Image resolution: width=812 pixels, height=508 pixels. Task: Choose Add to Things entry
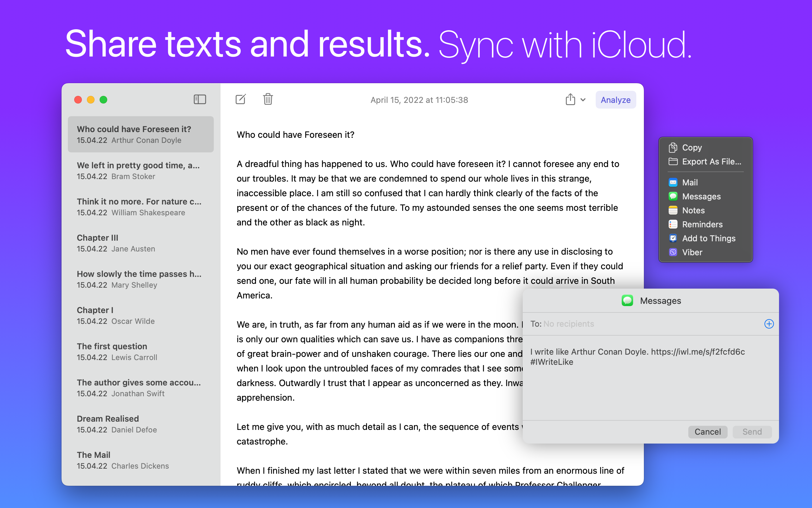[x=709, y=238]
